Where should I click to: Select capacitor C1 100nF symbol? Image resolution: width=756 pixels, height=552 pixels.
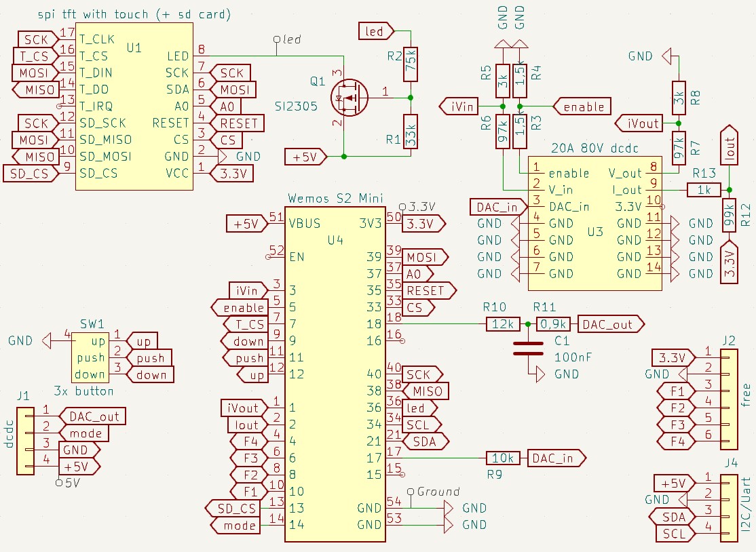click(528, 349)
